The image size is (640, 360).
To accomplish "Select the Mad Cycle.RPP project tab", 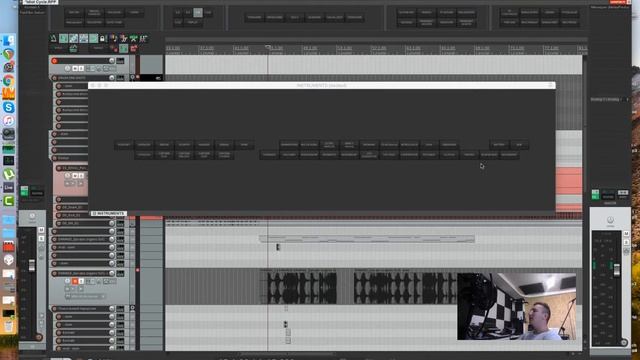I will tap(40, 2).
